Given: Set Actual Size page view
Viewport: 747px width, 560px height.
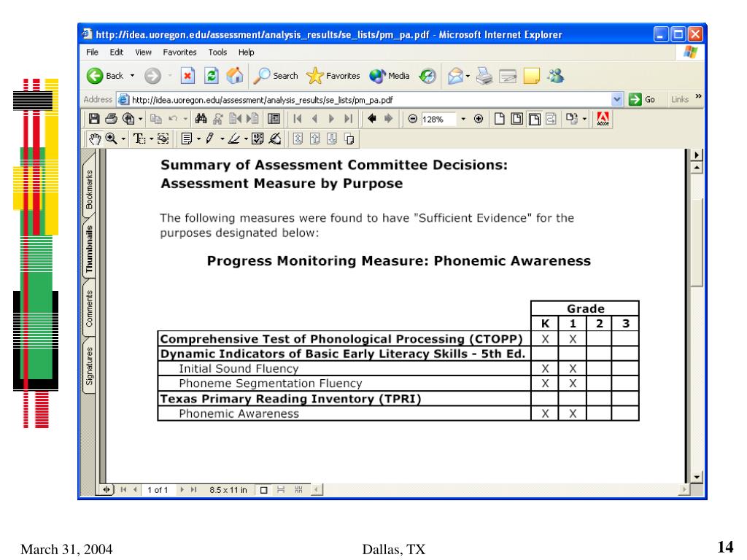Looking at the screenshot, I should coord(499,119).
